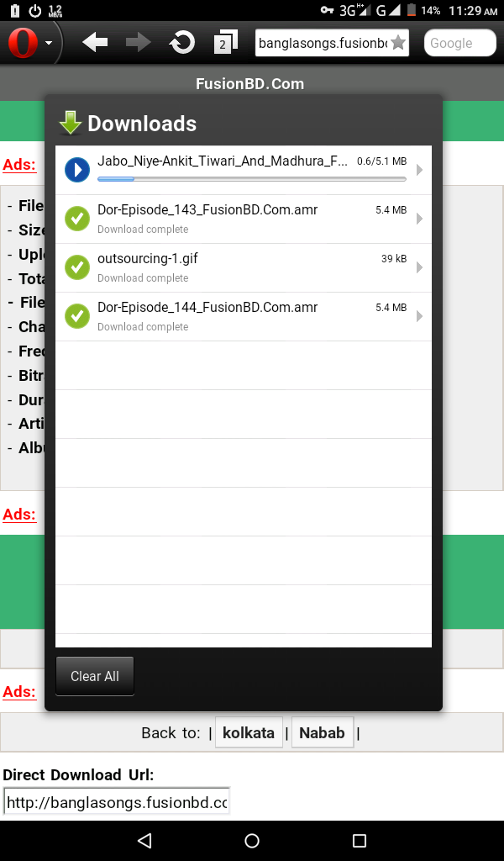Bookmark page using the star icon
The image size is (504, 861).
[x=398, y=43]
